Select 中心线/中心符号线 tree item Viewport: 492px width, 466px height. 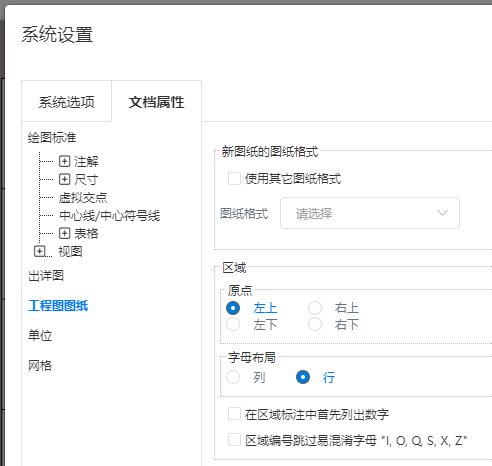tap(110, 216)
